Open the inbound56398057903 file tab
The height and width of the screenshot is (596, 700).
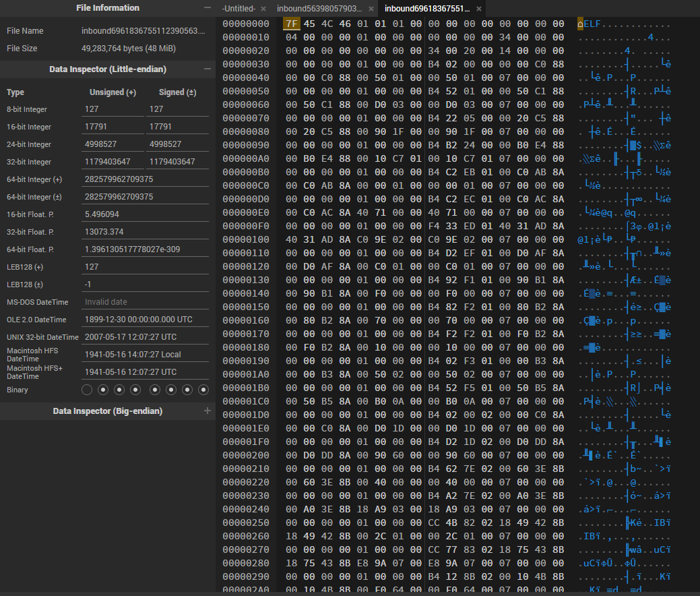click(x=319, y=9)
